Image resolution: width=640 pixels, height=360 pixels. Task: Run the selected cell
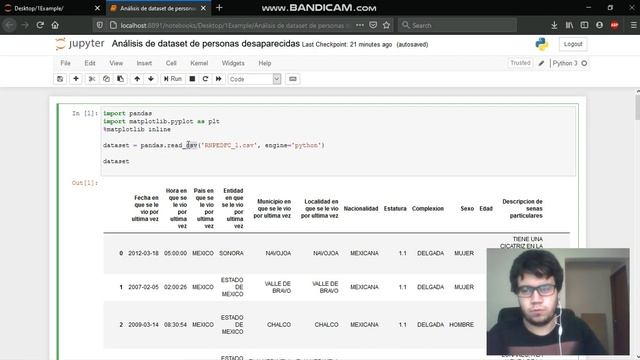[x=173, y=79]
